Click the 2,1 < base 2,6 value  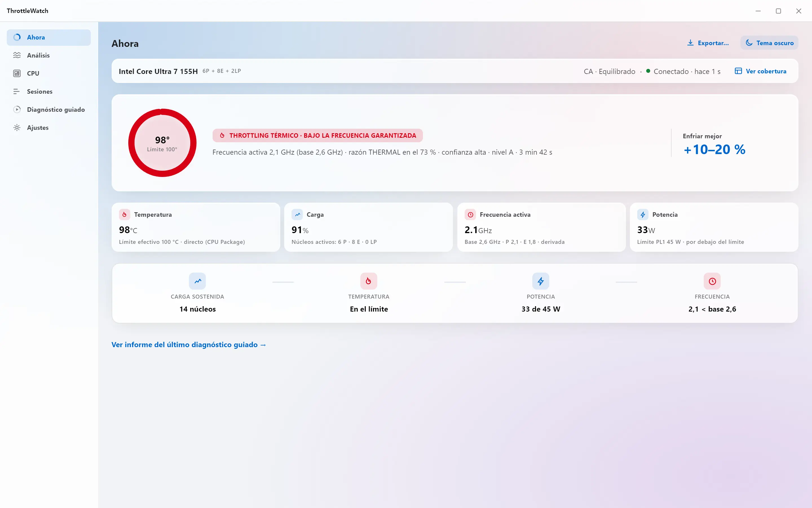tap(712, 309)
